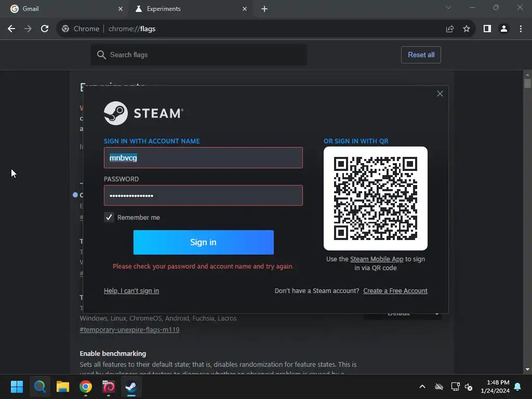Click the Chrome icon in address bar
This screenshot has width=532, height=399.
click(65, 29)
